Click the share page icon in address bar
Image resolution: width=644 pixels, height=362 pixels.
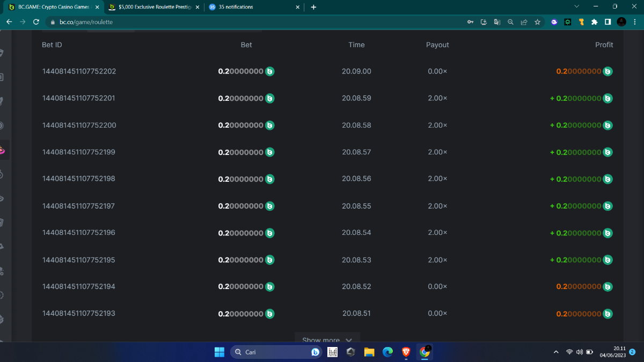524,22
